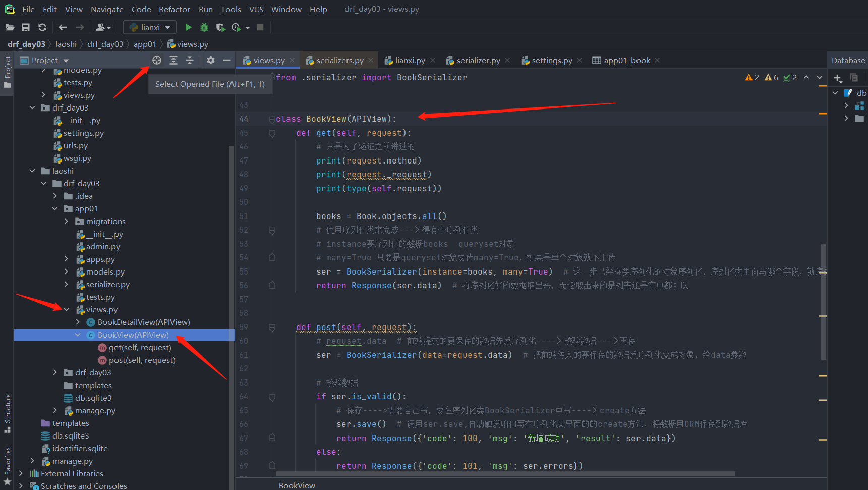Expand the BookDetailView(APIView) node
The image size is (868, 490).
[78, 322]
